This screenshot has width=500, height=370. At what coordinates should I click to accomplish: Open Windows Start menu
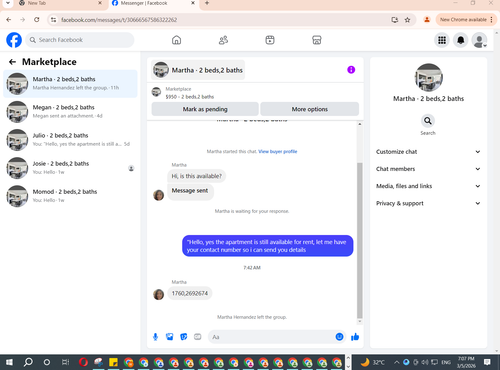coord(9,362)
